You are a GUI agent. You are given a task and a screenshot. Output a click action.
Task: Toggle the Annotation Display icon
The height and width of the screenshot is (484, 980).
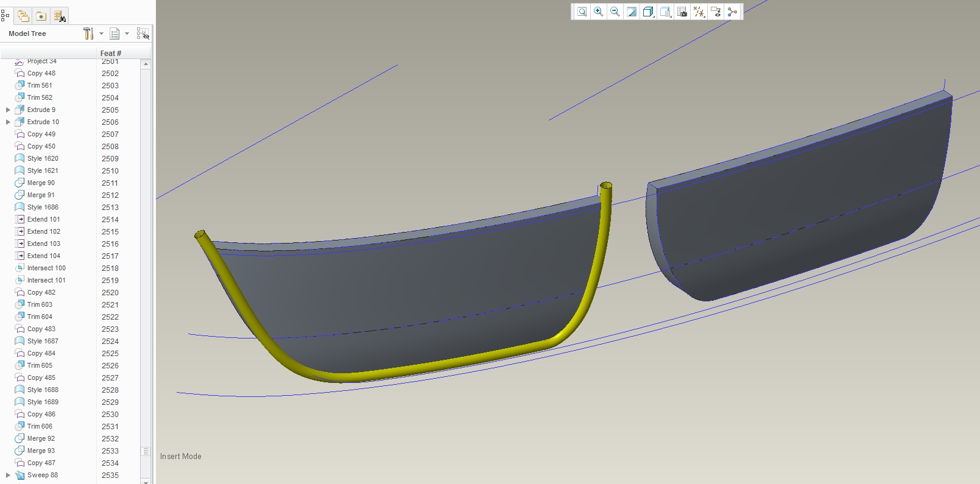coord(716,12)
